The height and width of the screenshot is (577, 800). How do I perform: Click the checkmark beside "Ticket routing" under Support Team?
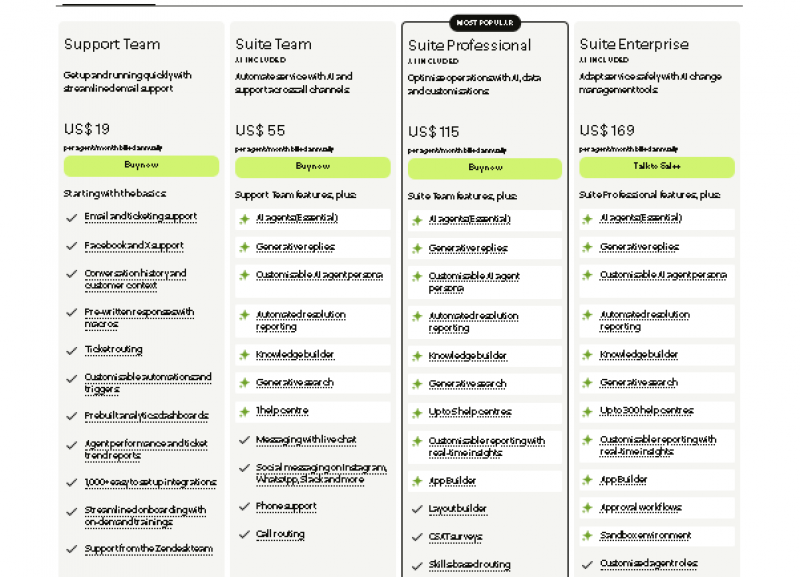tap(71, 349)
